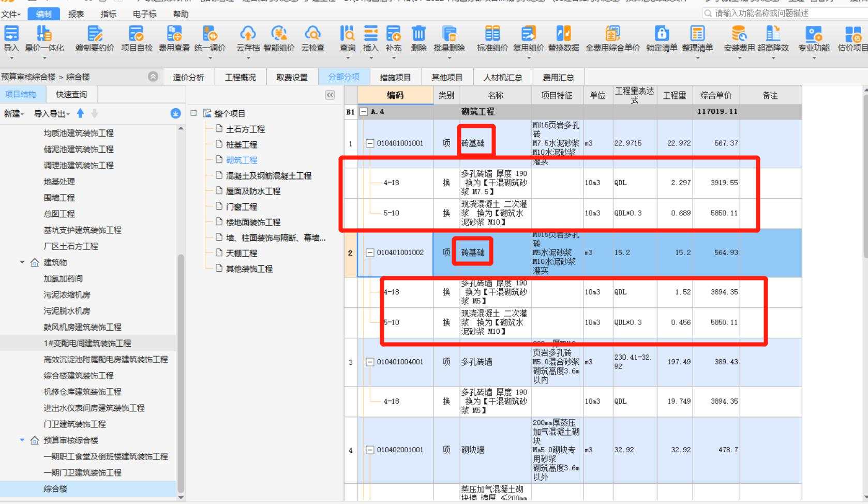868x504 pixels.
Task: Switch to 快速查询 tab
Action: [x=71, y=94]
